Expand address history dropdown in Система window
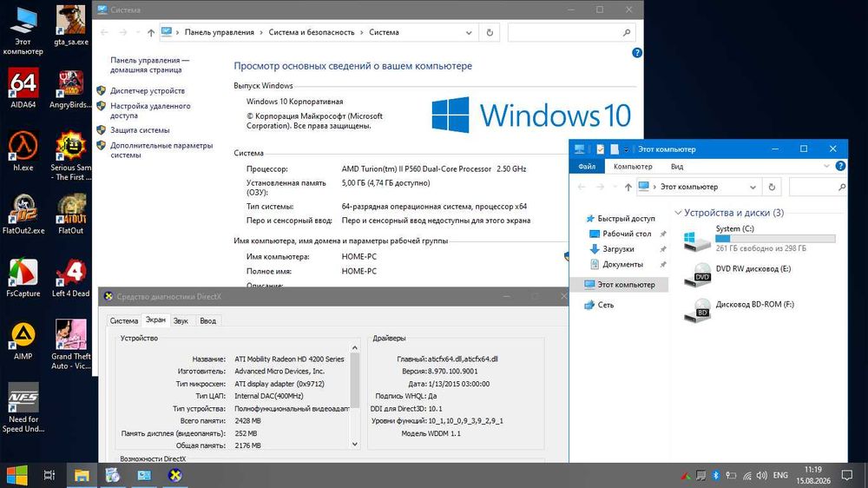 pos(469,33)
